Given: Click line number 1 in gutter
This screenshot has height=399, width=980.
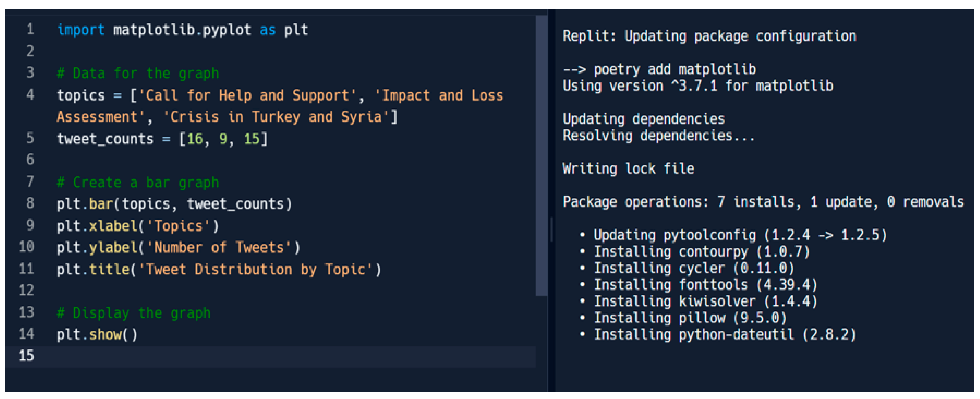Looking at the screenshot, I should coord(30,29).
